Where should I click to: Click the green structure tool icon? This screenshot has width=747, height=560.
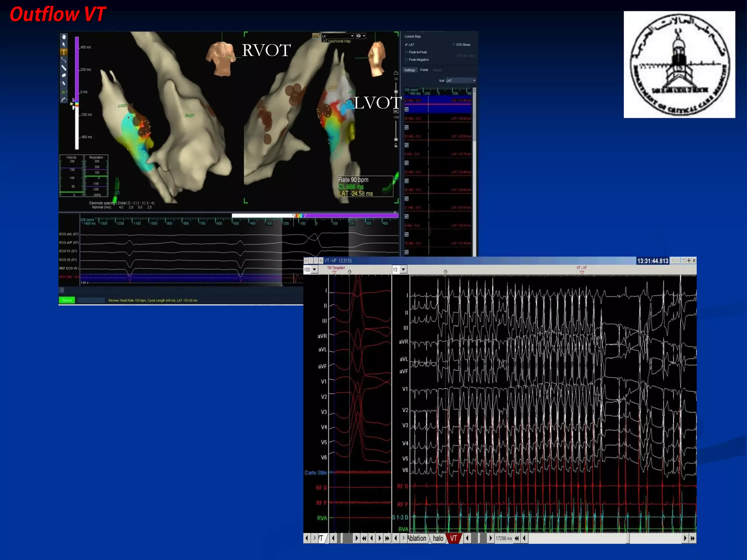[x=64, y=92]
